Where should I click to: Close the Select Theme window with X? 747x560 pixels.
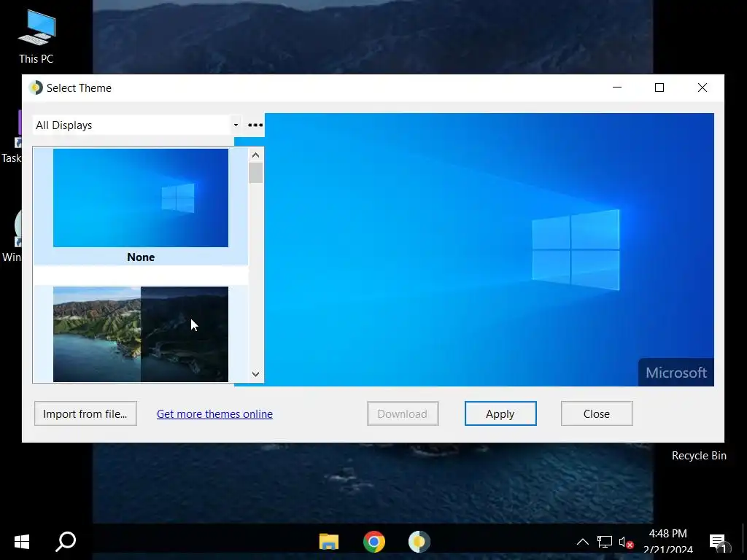tap(703, 87)
